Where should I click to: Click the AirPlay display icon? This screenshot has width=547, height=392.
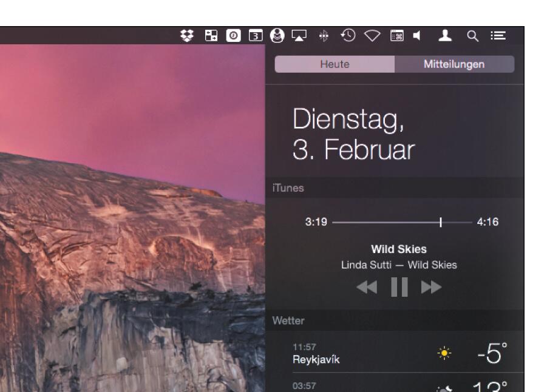coord(299,36)
